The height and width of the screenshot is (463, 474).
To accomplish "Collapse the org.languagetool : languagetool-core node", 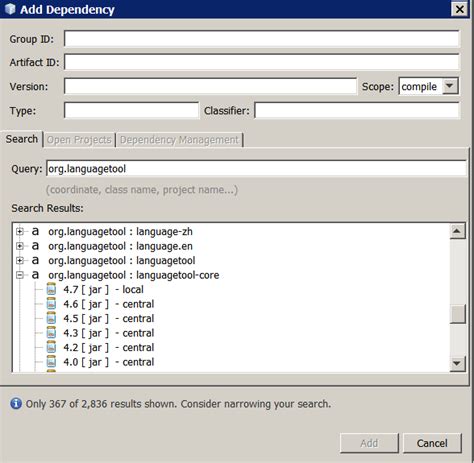I will click(x=20, y=275).
